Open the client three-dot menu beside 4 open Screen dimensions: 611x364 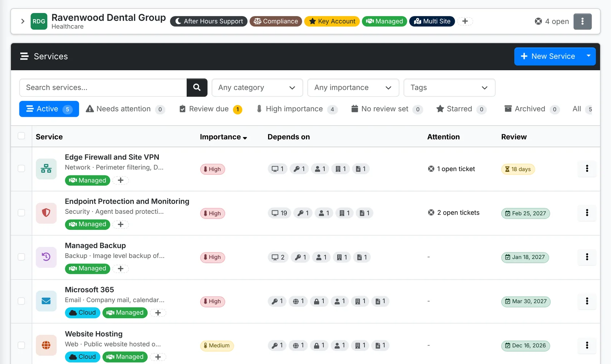pyautogui.click(x=582, y=21)
